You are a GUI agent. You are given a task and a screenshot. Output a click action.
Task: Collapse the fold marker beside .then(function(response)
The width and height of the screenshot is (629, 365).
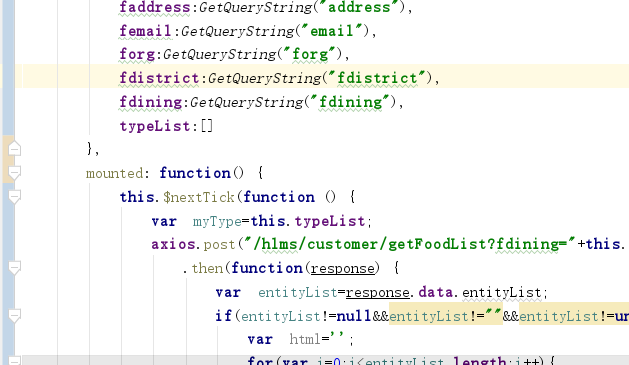(14, 268)
